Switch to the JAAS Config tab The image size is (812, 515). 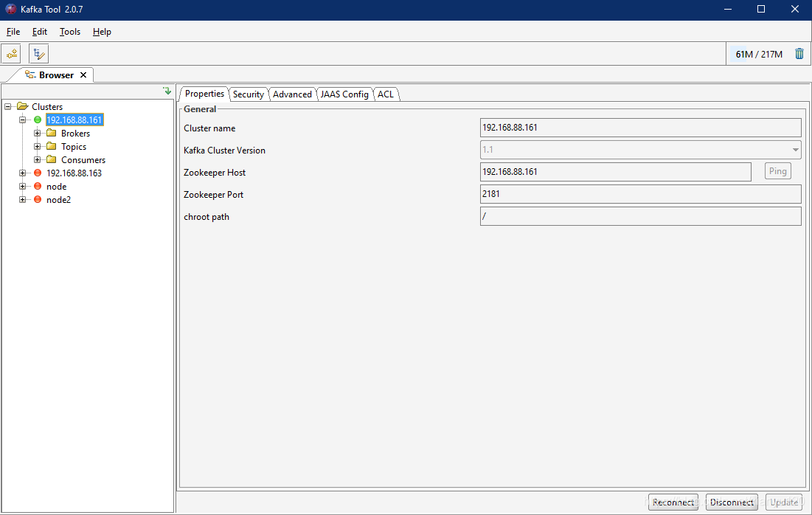(x=344, y=94)
